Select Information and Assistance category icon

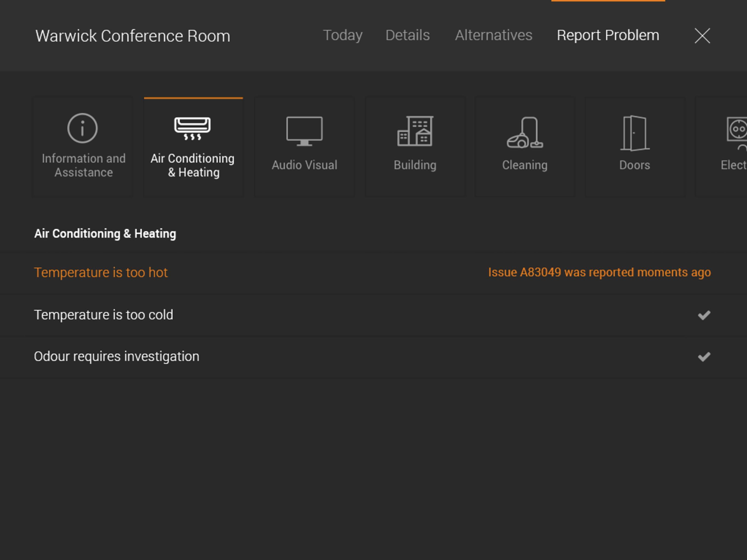tap(82, 128)
